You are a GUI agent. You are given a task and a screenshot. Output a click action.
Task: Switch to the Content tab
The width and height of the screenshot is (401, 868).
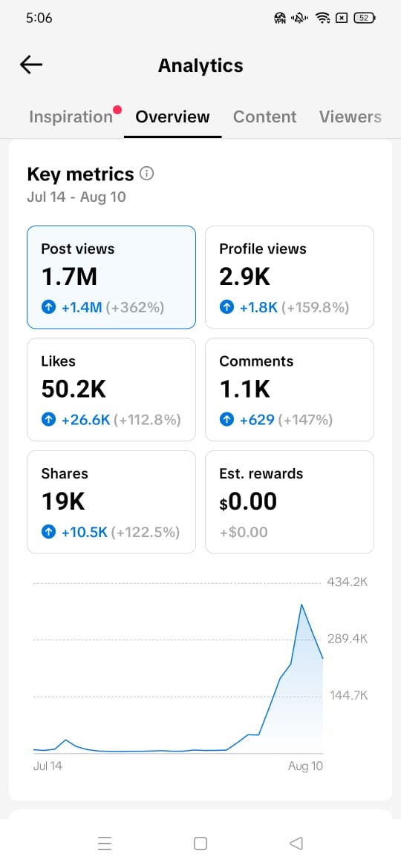[265, 116]
